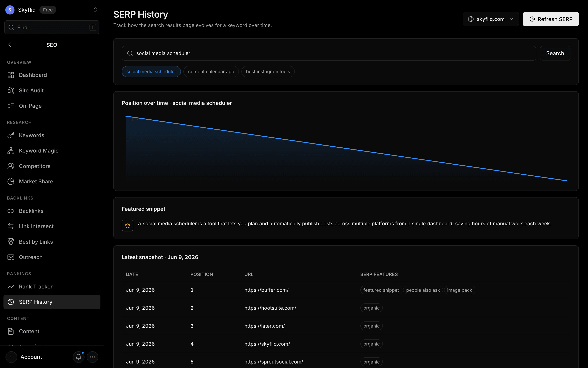
Task: Open the Account menu
Action: click(31, 357)
